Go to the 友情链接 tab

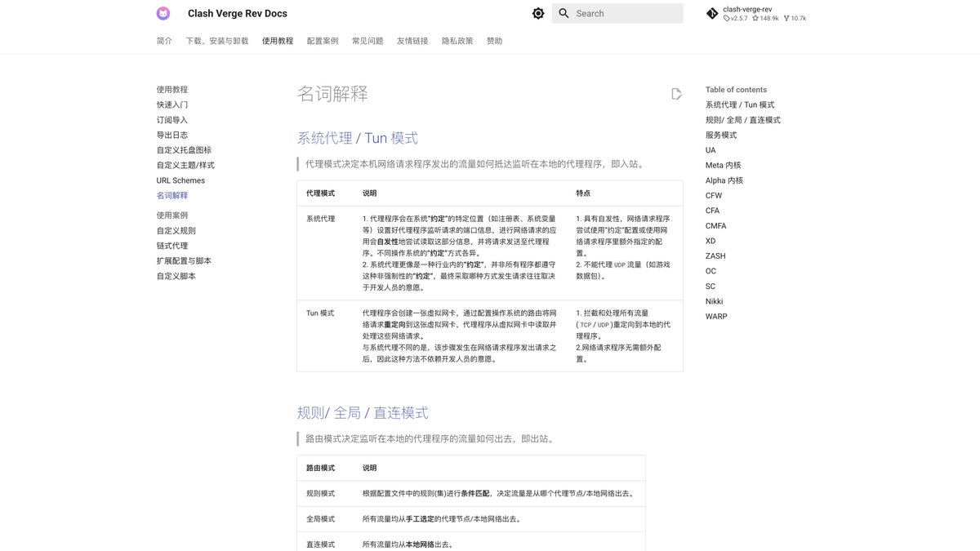(x=412, y=41)
